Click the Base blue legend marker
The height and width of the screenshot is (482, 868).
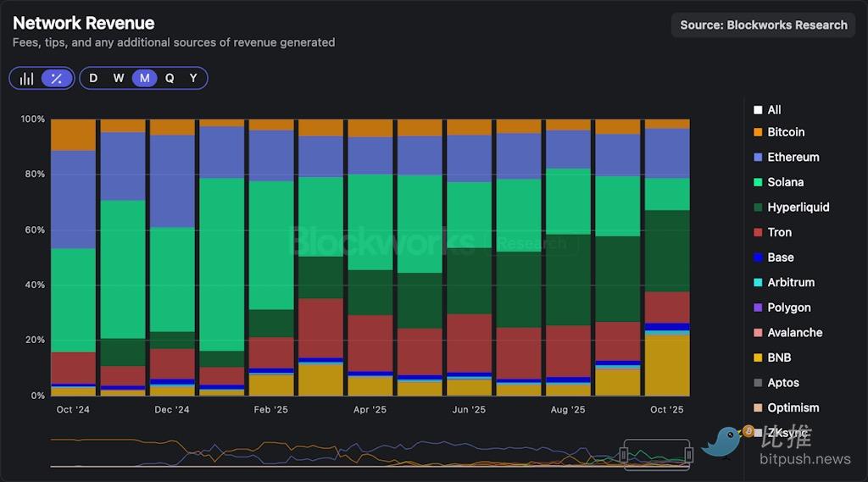(758, 258)
